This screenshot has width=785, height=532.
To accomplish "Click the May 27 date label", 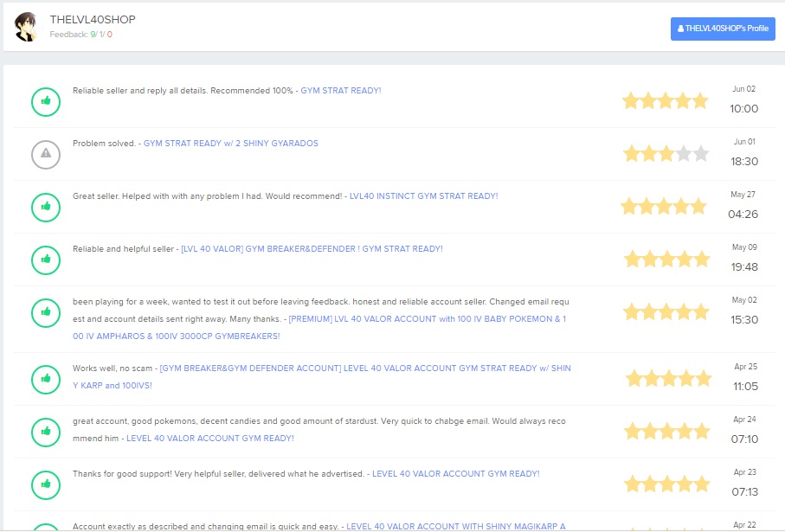I will [x=743, y=195].
